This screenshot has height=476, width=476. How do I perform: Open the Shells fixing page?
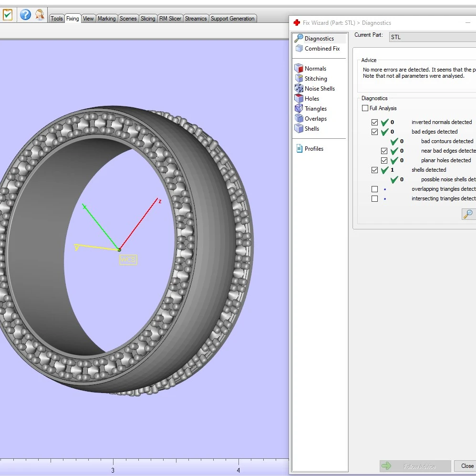[x=312, y=128]
